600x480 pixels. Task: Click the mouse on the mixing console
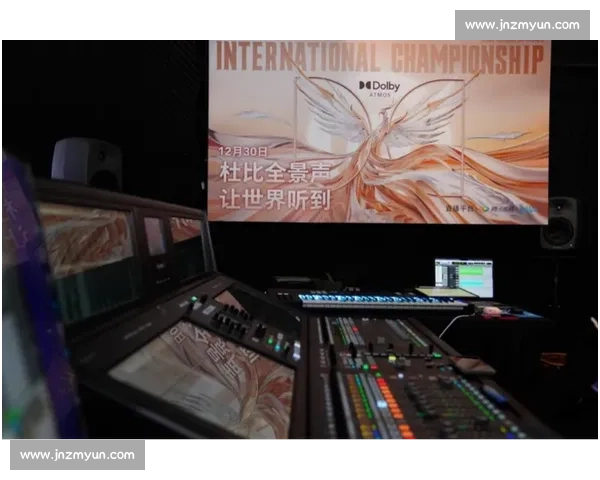pyautogui.click(x=473, y=366)
